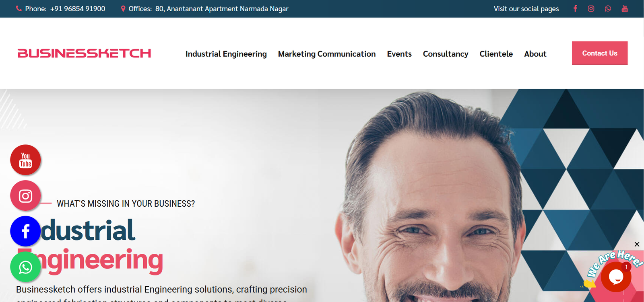Open the Instagram icon in the top bar

point(591,8)
